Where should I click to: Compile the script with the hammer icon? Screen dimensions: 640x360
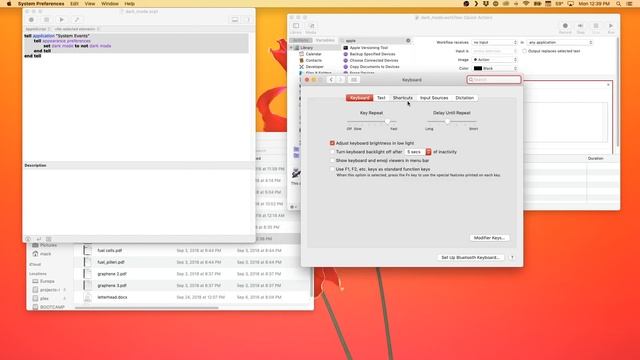[x=76, y=20]
